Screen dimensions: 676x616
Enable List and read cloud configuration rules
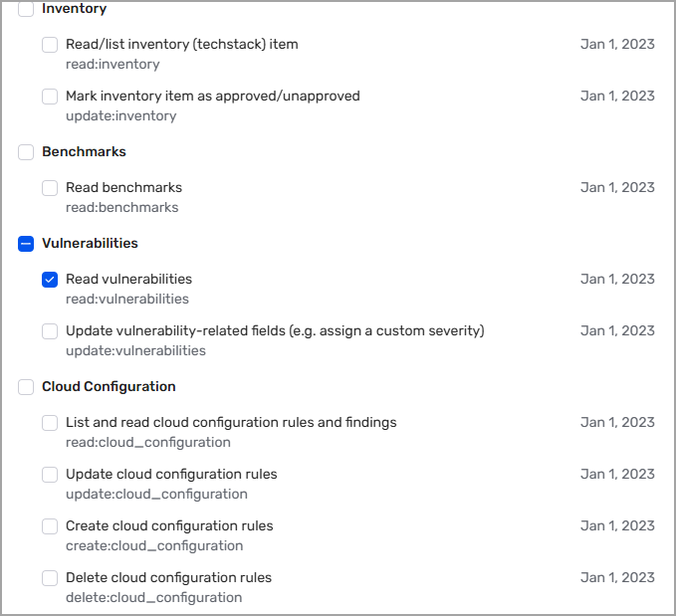(50, 423)
